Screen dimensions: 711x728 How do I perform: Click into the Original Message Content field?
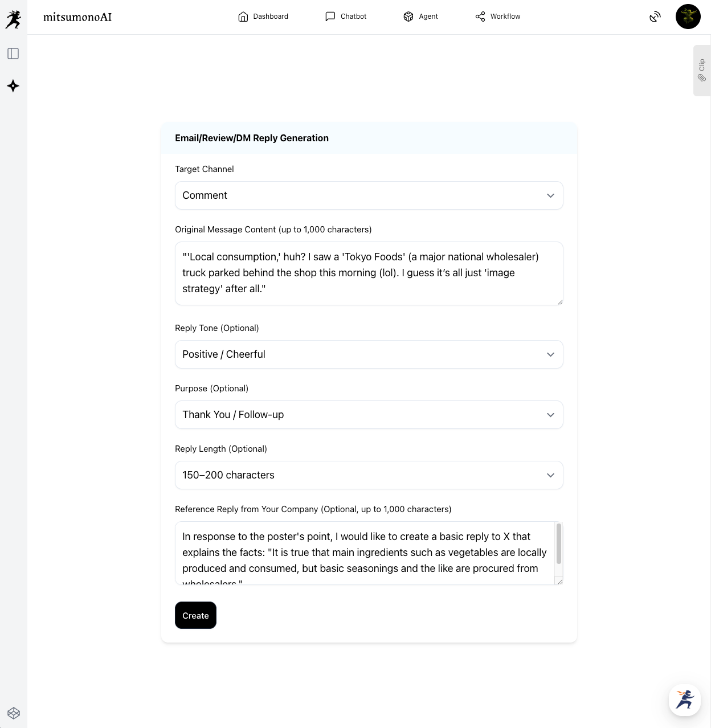click(369, 273)
